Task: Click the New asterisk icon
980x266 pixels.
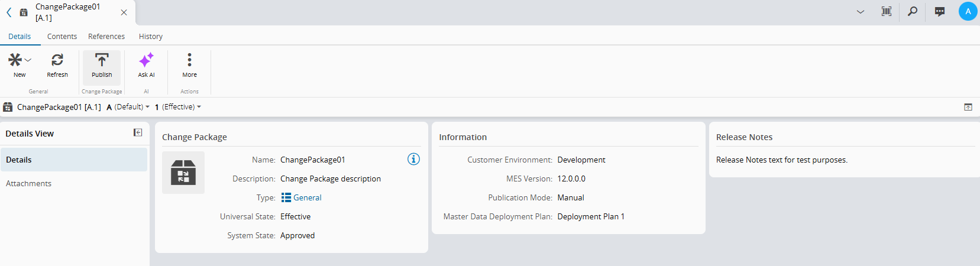Action: pos(15,60)
